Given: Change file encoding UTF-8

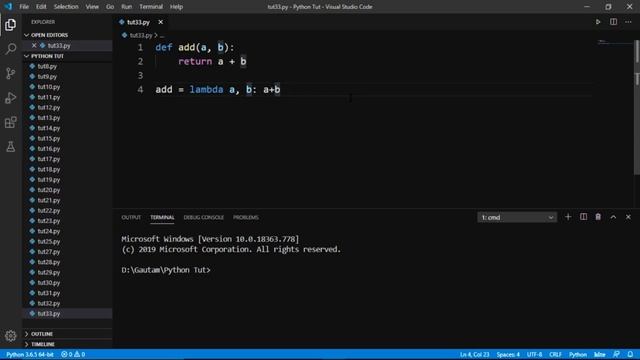Looking at the screenshot, I should [534, 354].
